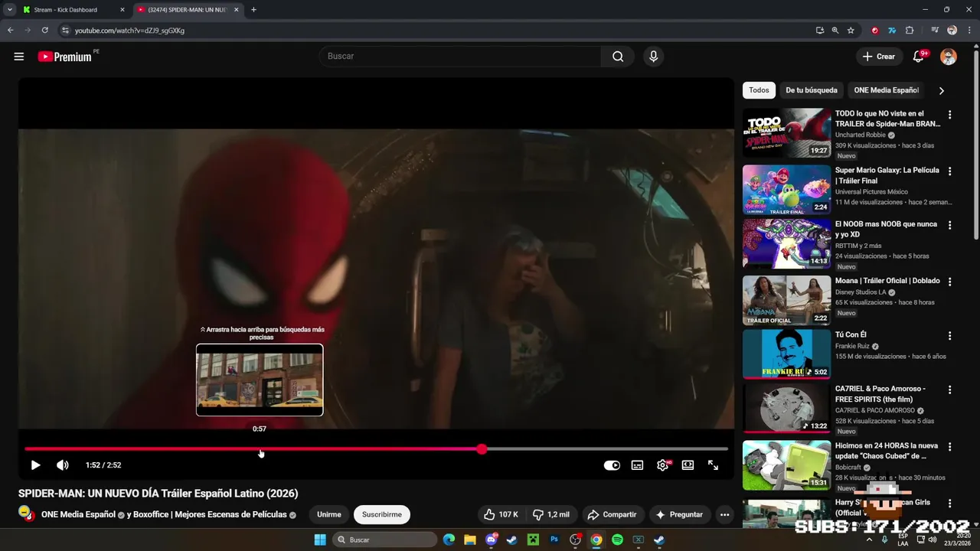Reload the page
Screen dimensions: 980x551
tap(45, 31)
